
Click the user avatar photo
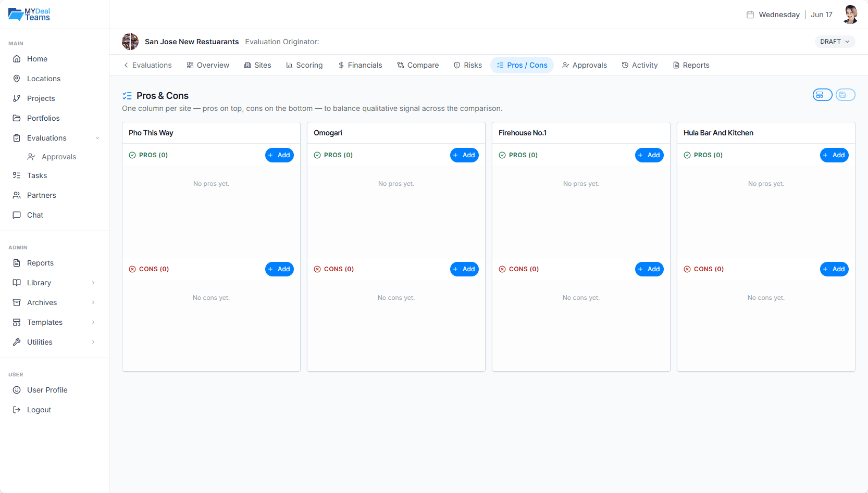pos(850,15)
